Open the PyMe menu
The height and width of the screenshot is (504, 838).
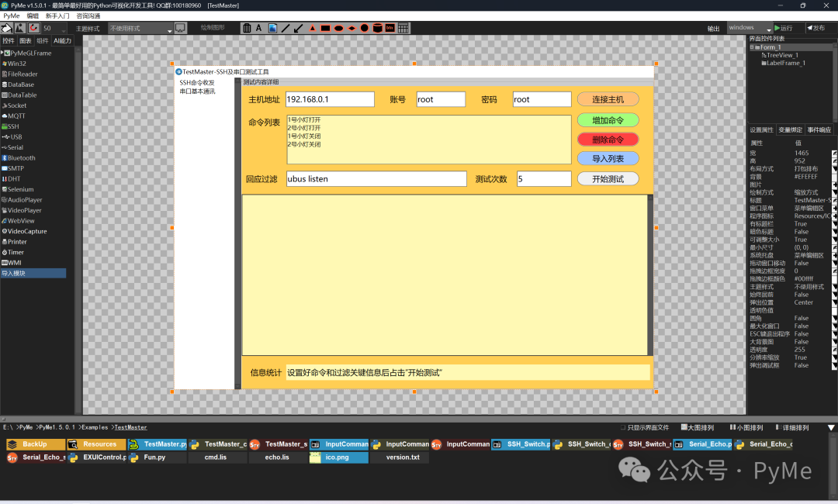pyautogui.click(x=11, y=16)
